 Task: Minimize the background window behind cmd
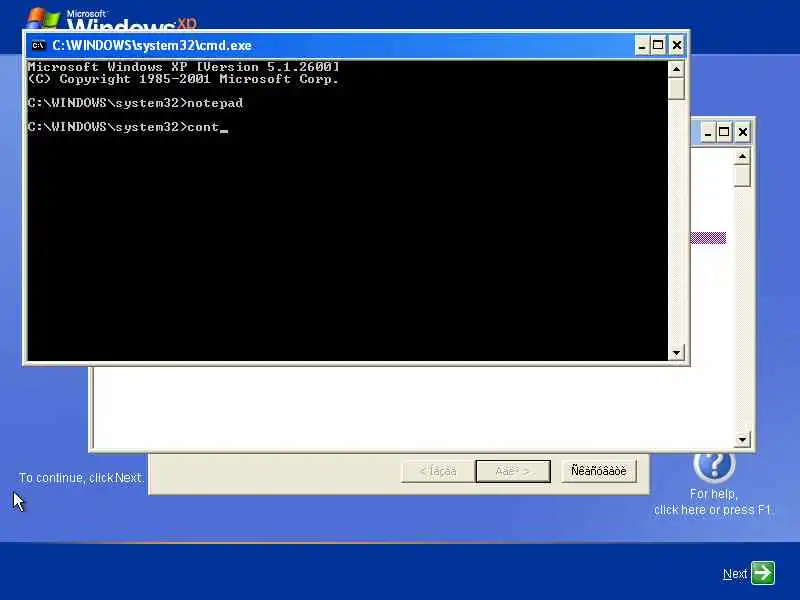pos(707,133)
